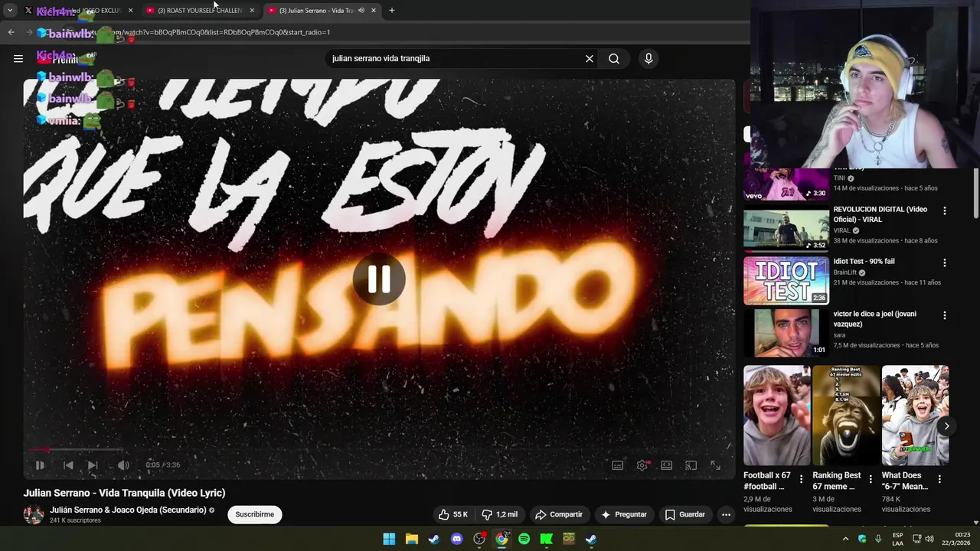Open victor le dice a joel thumbnail
The height and width of the screenshot is (551, 980).
(786, 333)
